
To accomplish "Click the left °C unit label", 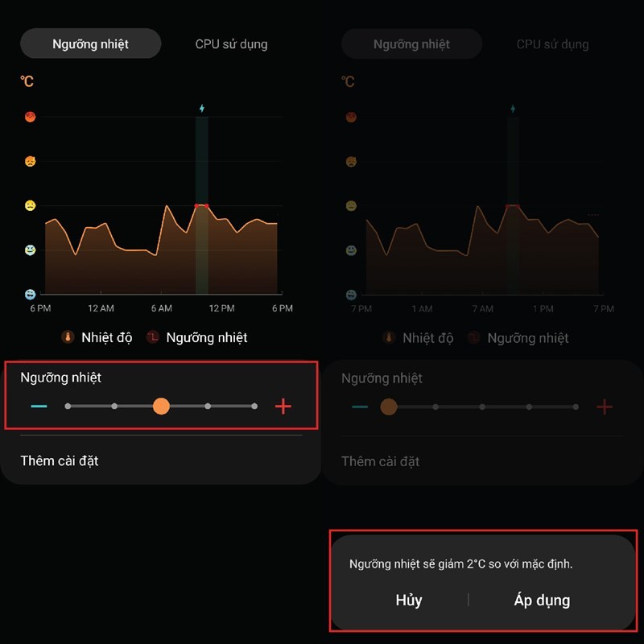I will 27,81.
